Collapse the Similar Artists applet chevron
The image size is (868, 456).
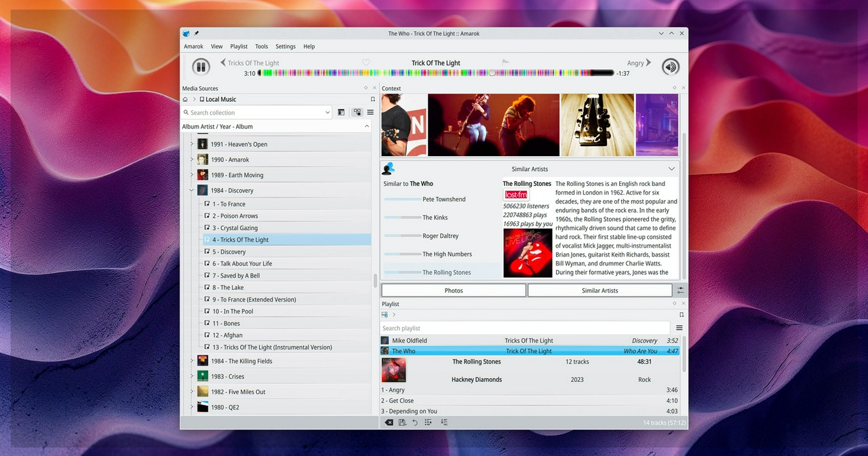coord(672,169)
